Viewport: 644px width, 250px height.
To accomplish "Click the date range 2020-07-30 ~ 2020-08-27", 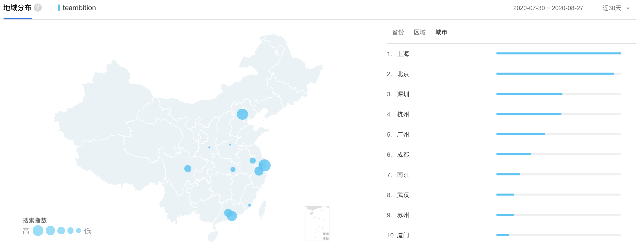I will (x=548, y=8).
